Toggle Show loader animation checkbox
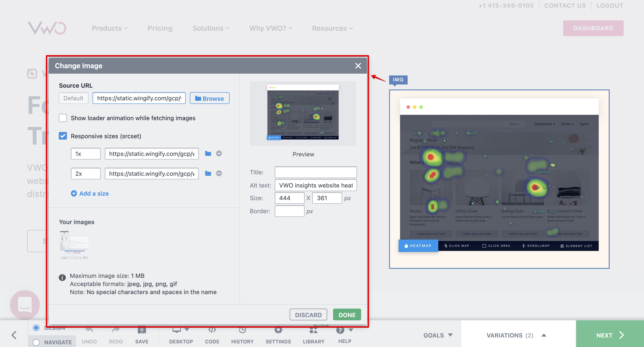 [x=63, y=118]
